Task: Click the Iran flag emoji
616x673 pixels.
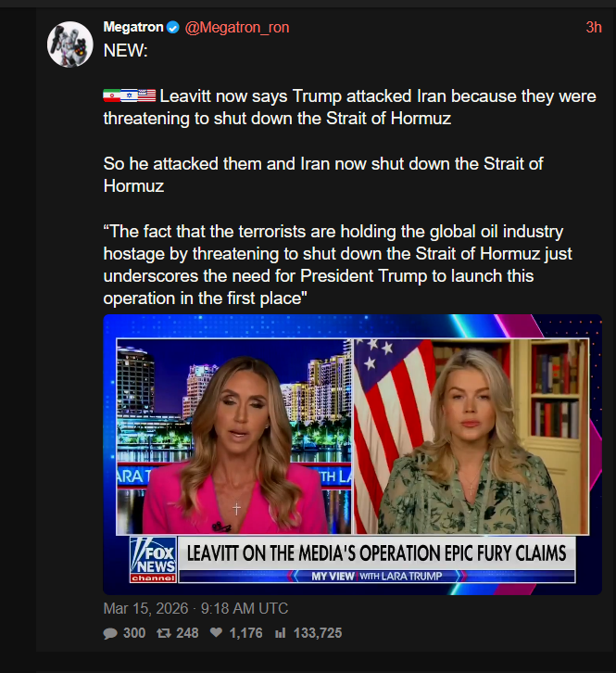Action: click(x=111, y=95)
